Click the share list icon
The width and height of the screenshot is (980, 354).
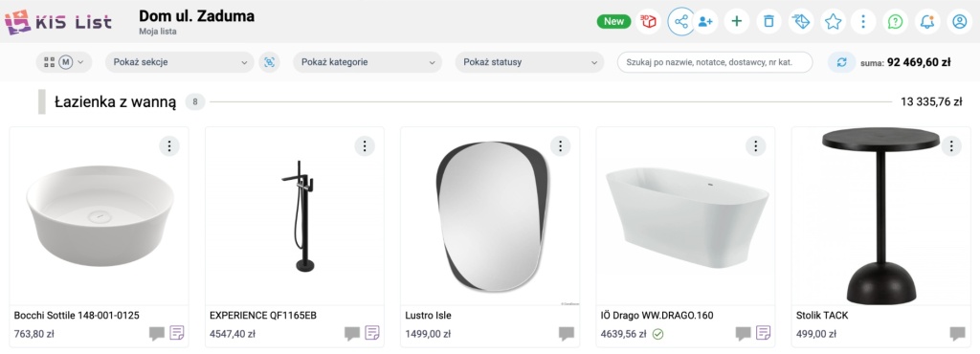point(681,22)
